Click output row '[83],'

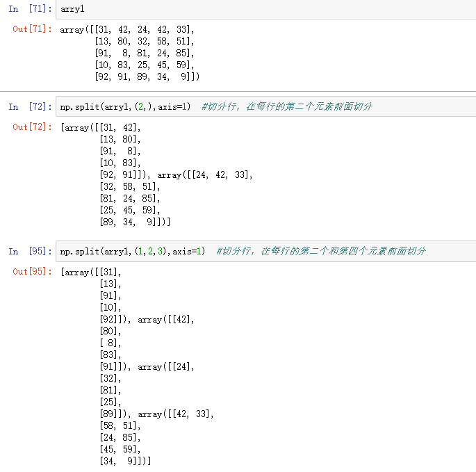110,355
